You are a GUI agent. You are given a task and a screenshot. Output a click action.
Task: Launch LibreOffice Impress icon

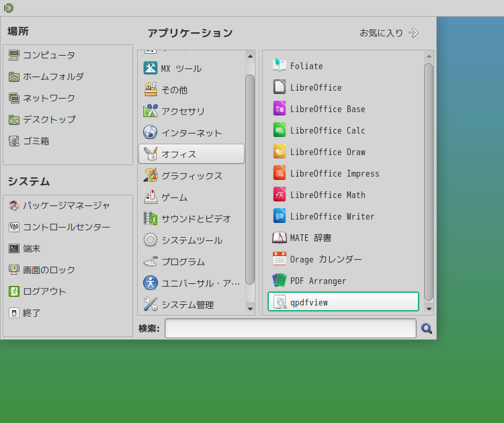tap(280, 173)
